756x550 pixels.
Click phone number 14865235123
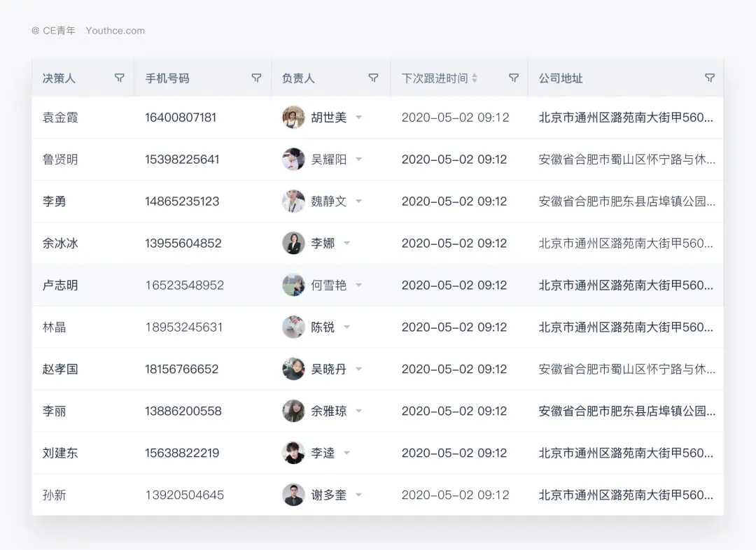pyautogui.click(x=182, y=201)
